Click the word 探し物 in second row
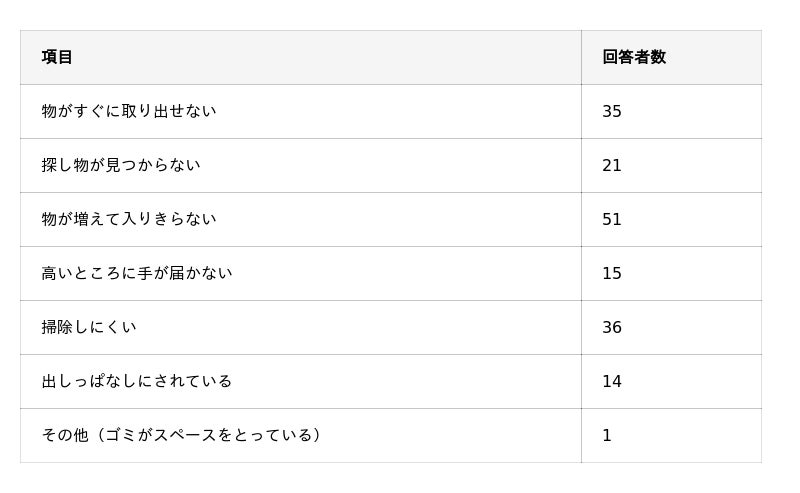The image size is (800, 493). click(x=66, y=165)
